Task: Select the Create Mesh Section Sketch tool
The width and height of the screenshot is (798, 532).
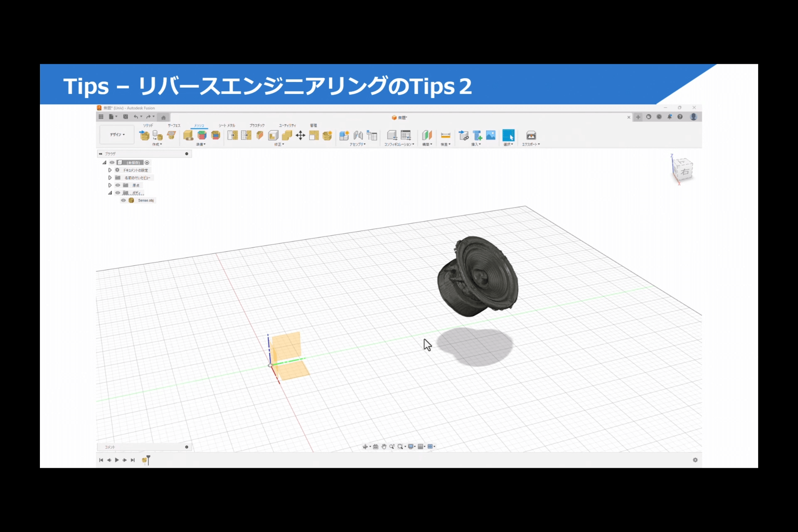Action: [x=171, y=135]
